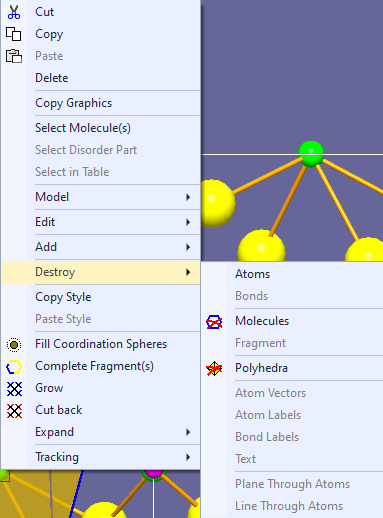Open the Tracking menu entry
Image resolution: width=383 pixels, height=518 pixels.
coord(101,457)
